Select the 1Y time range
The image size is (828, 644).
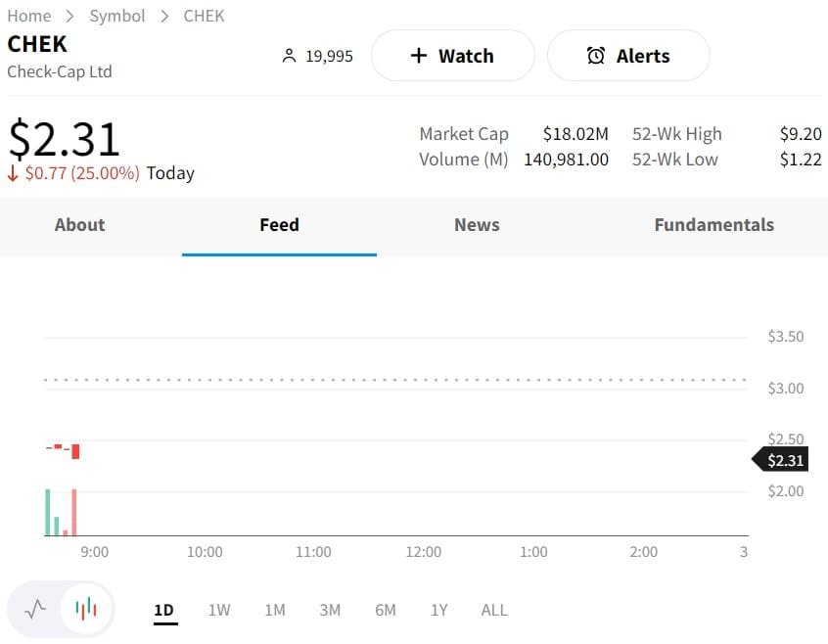coord(439,610)
